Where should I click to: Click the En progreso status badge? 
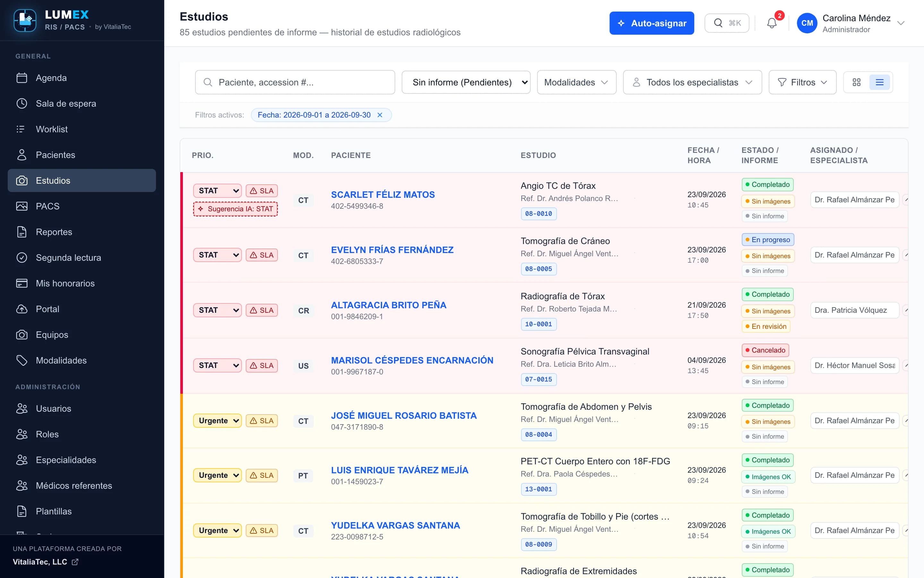tap(767, 240)
